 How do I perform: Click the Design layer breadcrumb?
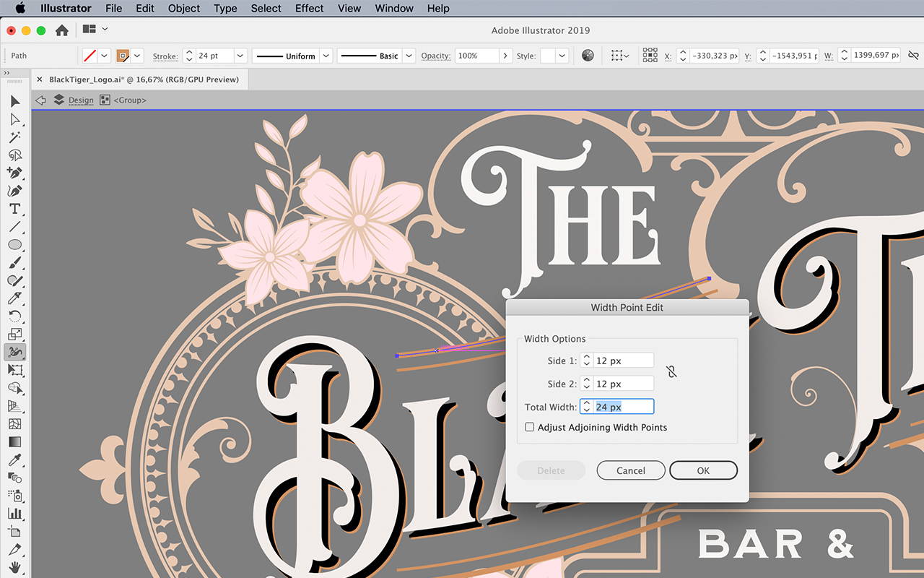[x=81, y=100]
